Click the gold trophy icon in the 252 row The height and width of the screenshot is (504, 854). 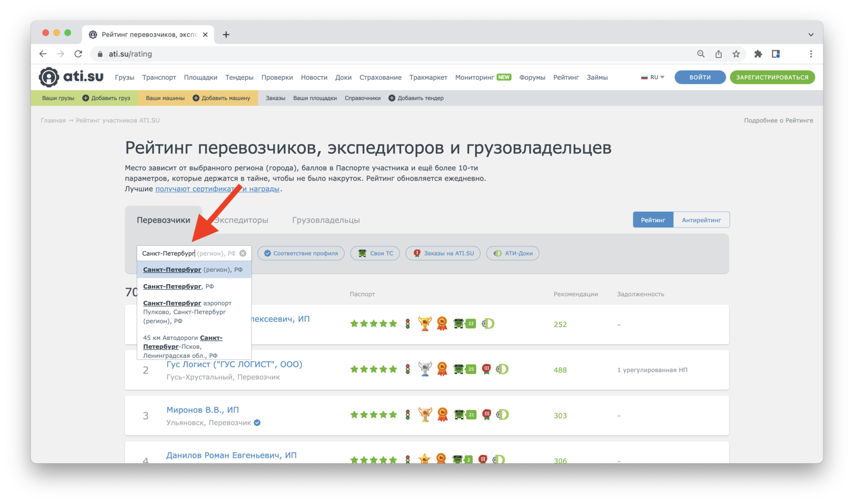[425, 324]
